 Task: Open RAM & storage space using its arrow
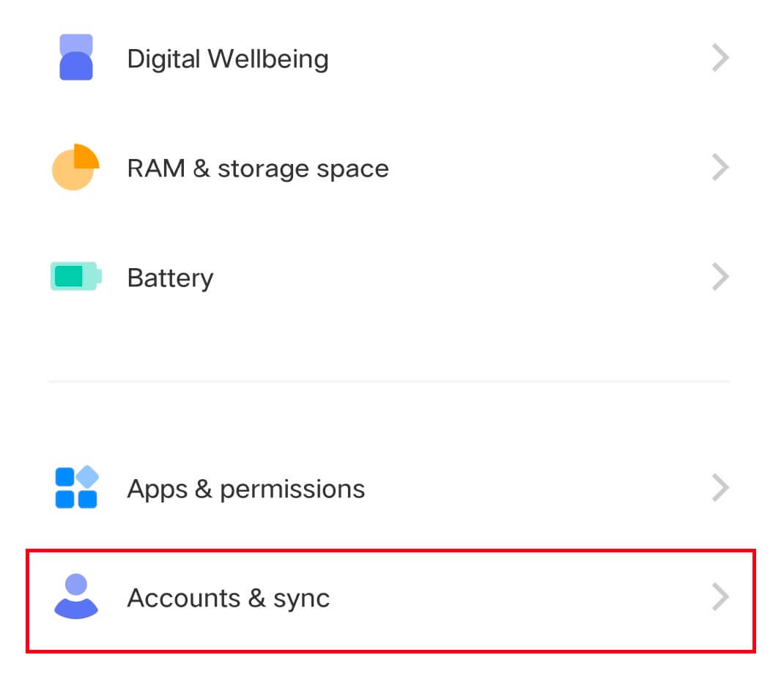[720, 167]
